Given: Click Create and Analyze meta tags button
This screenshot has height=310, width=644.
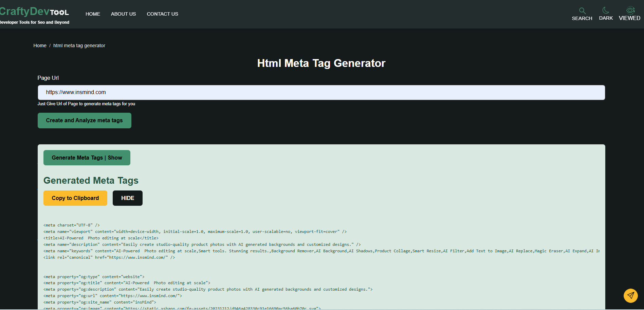Looking at the screenshot, I should pyautogui.click(x=84, y=121).
